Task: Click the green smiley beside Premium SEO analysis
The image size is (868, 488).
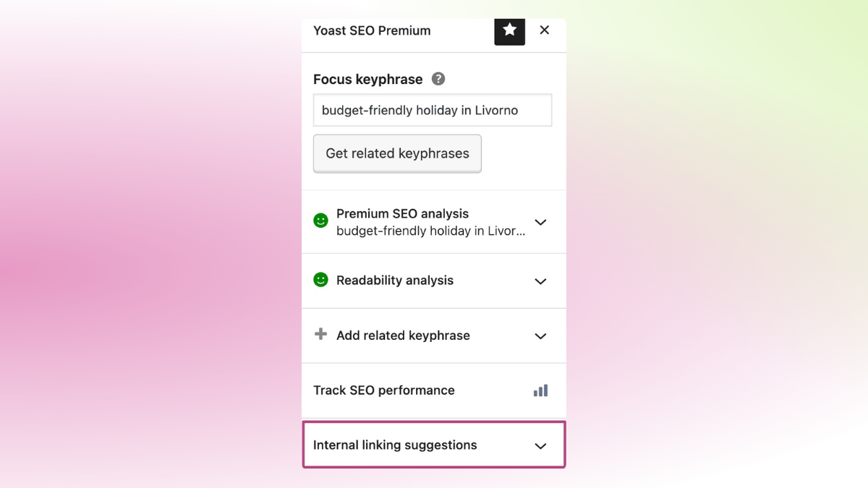Action: coord(320,221)
